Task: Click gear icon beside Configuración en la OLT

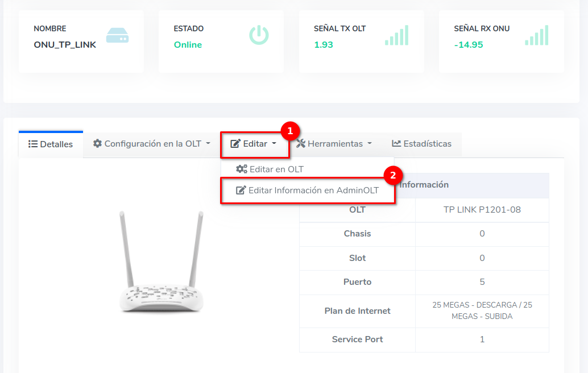Action: [x=97, y=144]
